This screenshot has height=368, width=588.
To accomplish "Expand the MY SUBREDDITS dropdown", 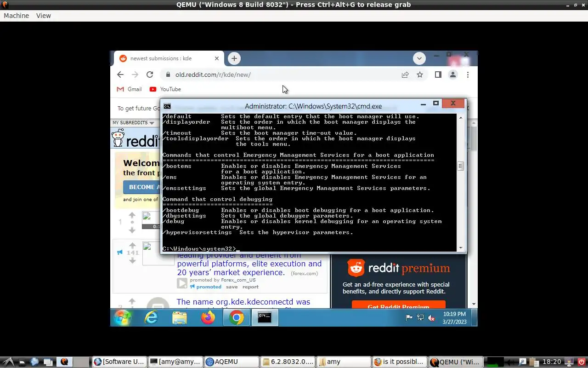I will [x=134, y=123].
